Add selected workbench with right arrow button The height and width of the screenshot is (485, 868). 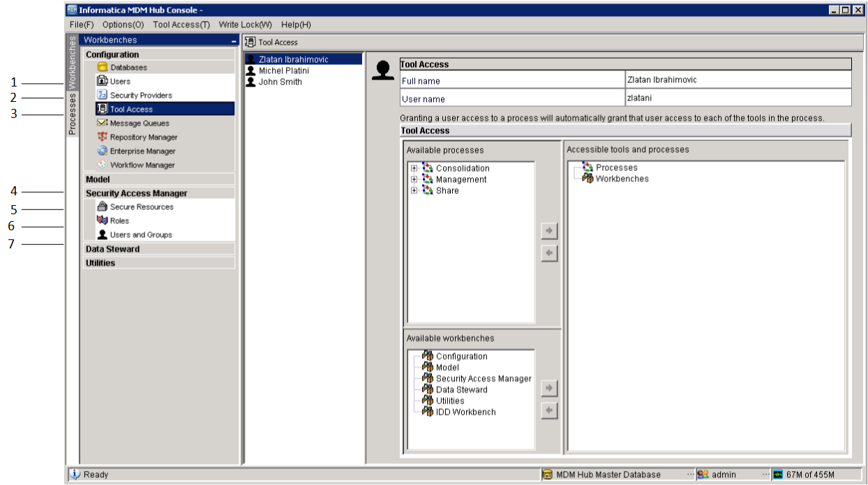pos(550,388)
